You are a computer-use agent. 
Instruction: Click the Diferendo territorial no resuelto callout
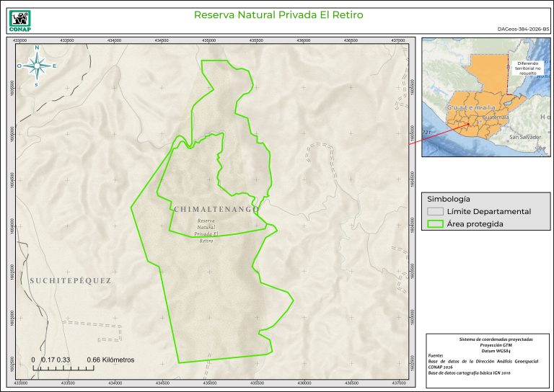[x=532, y=66]
